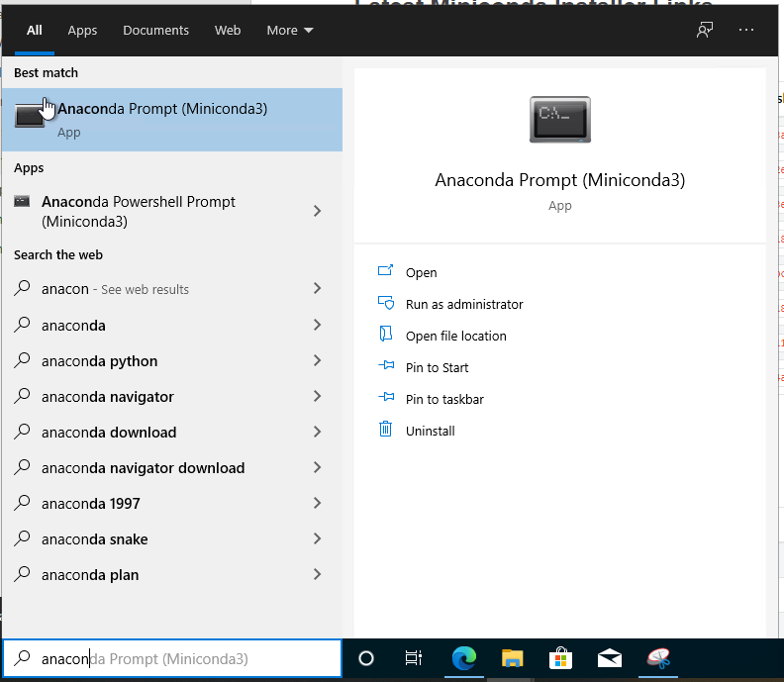Image resolution: width=784 pixels, height=682 pixels.
Task: Click Open in the preview pane
Action: (x=421, y=272)
